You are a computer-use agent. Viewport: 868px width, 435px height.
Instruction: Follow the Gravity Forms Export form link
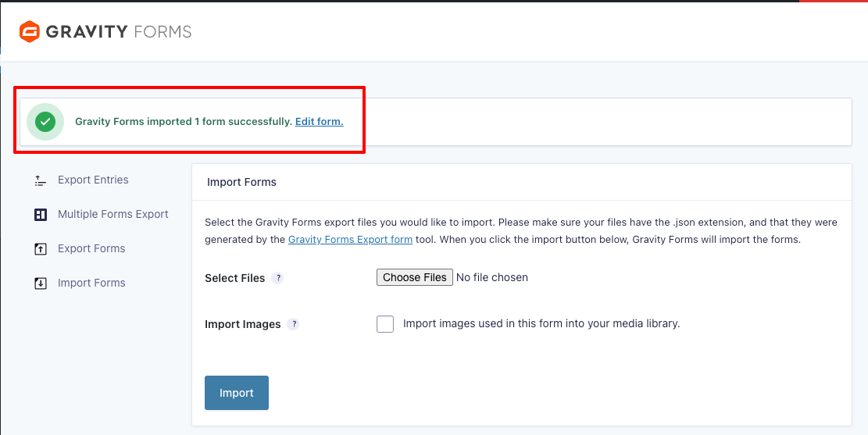[x=351, y=241]
